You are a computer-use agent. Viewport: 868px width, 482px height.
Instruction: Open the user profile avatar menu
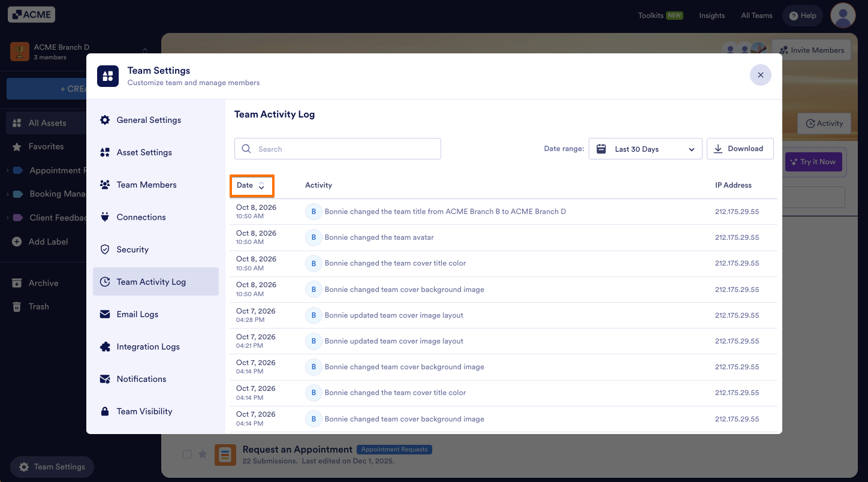[843, 16]
